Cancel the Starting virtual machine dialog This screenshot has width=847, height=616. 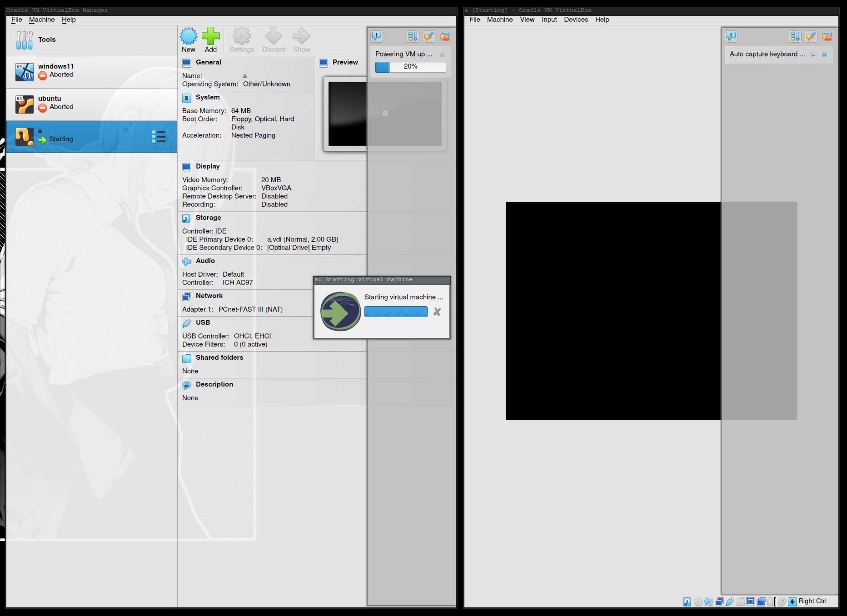pyautogui.click(x=437, y=312)
